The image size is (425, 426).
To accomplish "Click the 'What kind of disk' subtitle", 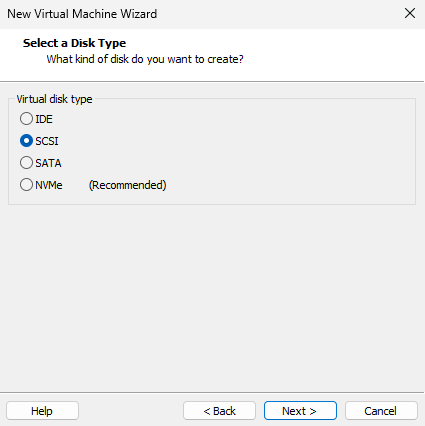I will coord(145,59).
